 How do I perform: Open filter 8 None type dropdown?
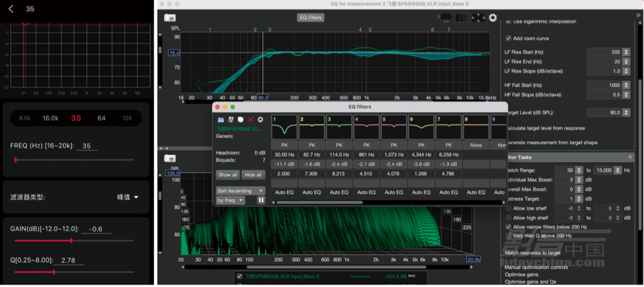click(x=476, y=145)
